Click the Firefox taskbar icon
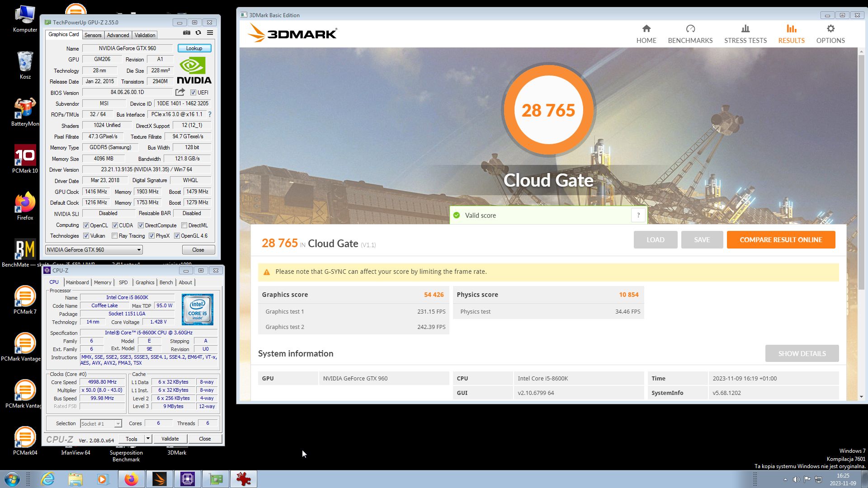The image size is (868, 488). pyautogui.click(x=132, y=479)
